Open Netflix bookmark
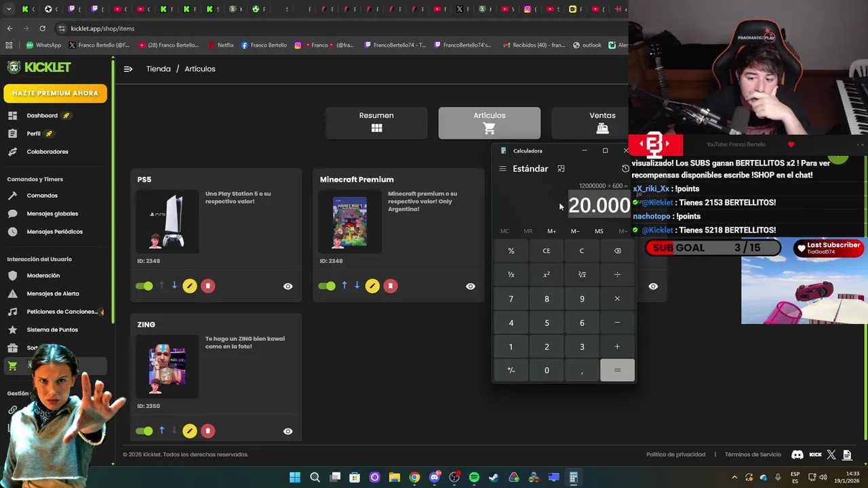868x488 pixels. (x=220, y=45)
